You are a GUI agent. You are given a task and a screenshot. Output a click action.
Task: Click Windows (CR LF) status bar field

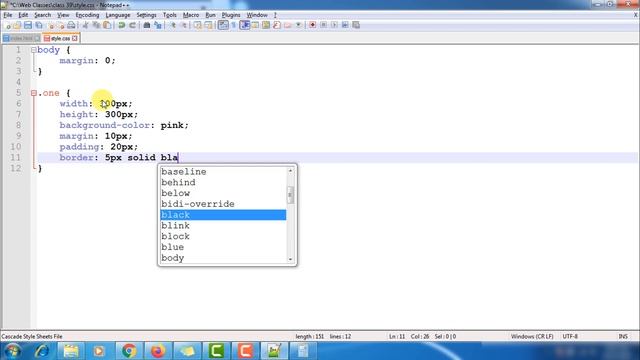[532, 337]
